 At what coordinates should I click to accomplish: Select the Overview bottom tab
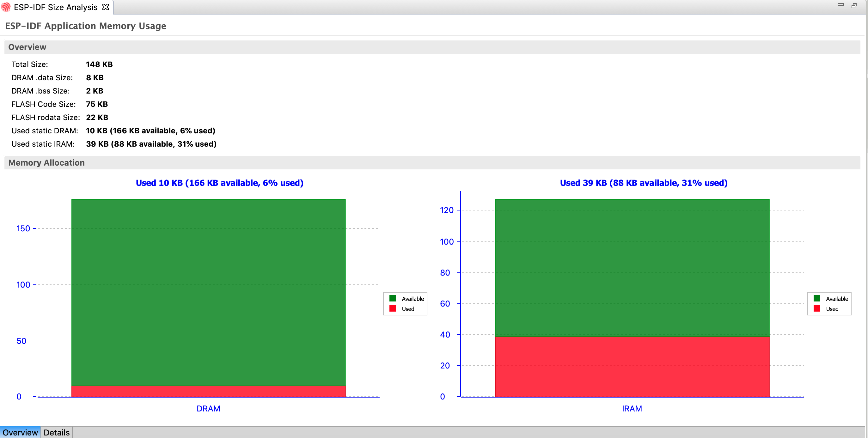click(20, 432)
